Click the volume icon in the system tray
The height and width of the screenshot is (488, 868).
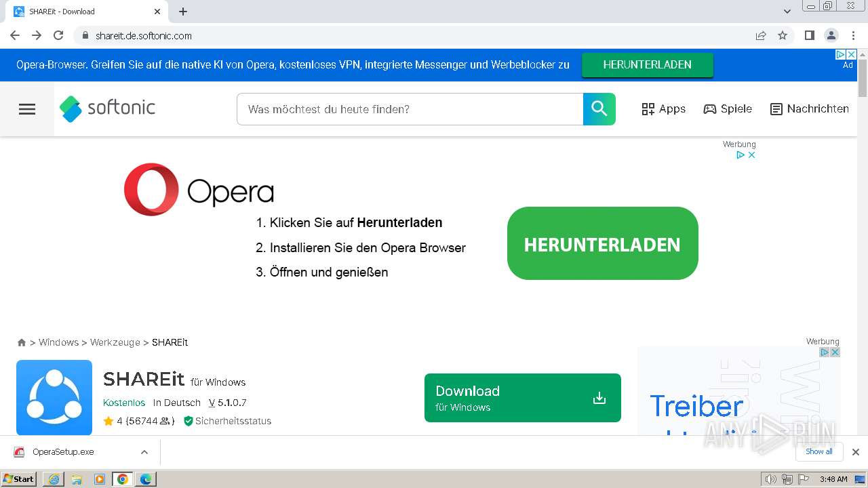pyautogui.click(x=771, y=479)
